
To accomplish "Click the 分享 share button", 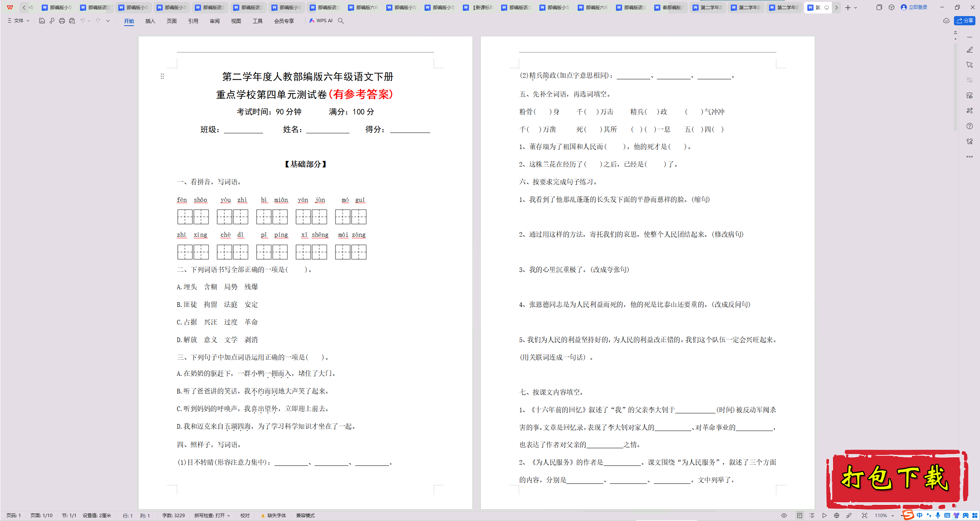I will 965,21.
